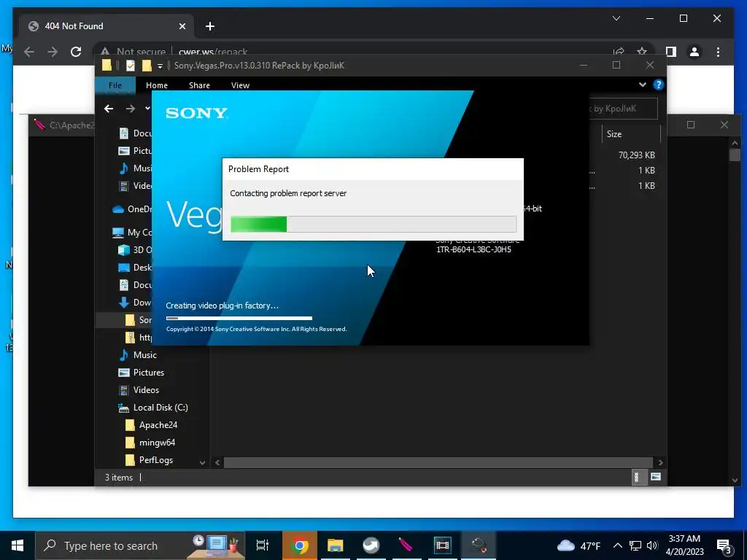The height and width of the screenshot is (560, 747).
Task: Click Quick Access new folder icon in title bar
Action: pos(147,66)
